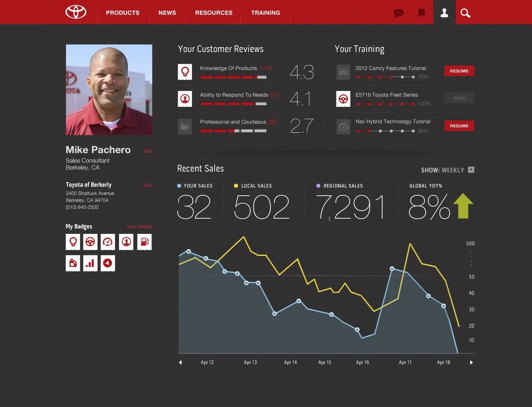This screenshot has width=532, height=407.
Task: Open View Details for My Badges
Action: tap(140, 226)
